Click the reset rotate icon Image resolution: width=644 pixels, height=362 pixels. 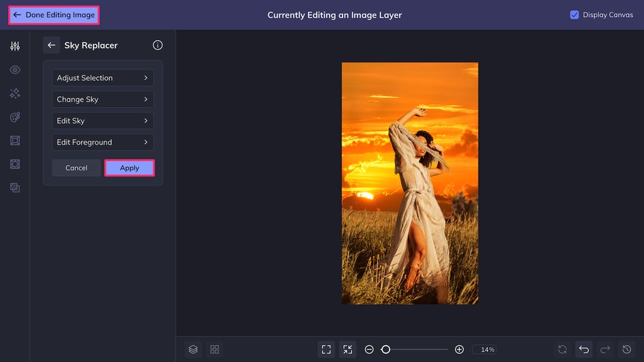click(562, 349)
